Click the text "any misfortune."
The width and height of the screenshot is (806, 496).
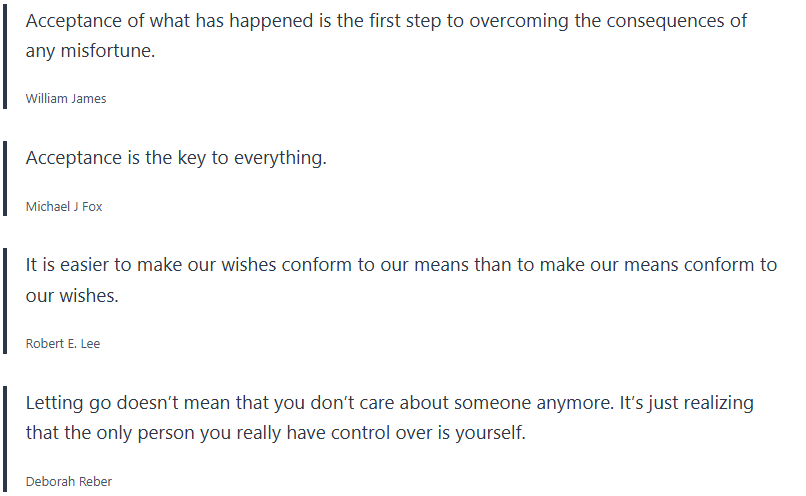point(90,52)
